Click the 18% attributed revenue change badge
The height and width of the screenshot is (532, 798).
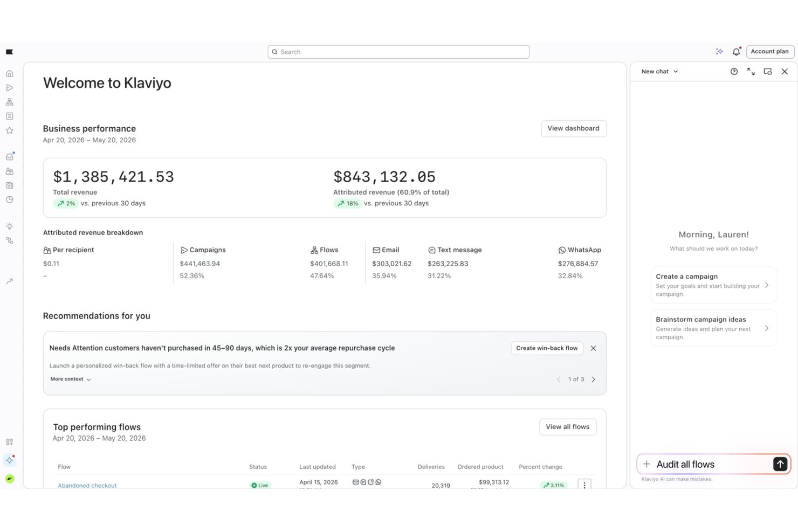[x=347, y=204]
